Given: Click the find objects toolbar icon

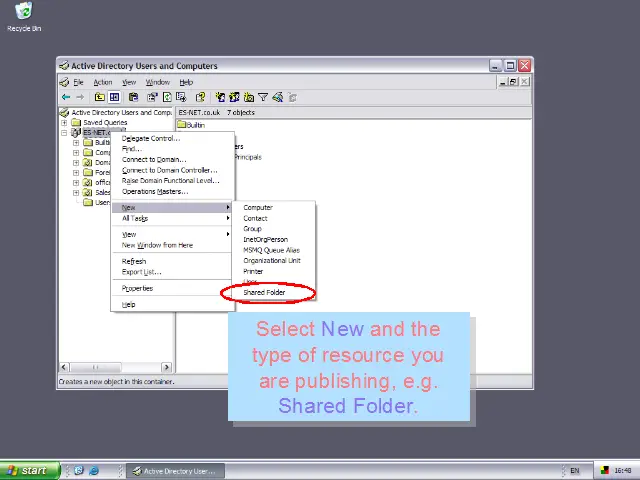Looking at the screenshot, I should pyautogui.click(x=278, y=97).
